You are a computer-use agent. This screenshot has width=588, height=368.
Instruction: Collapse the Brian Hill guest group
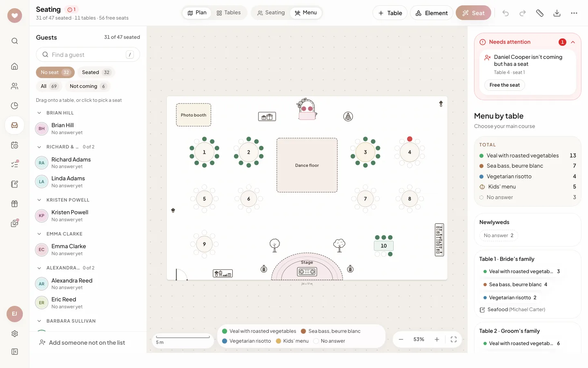point(39,113)
